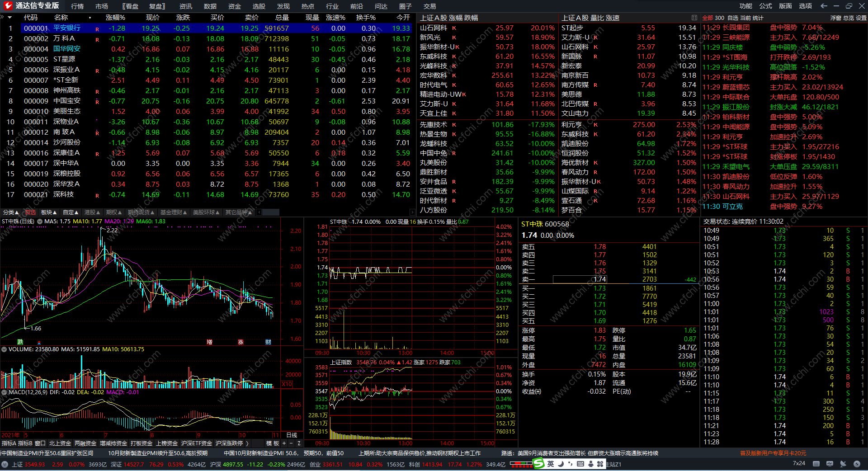
Task: Click the Sogou S input method icon
Action: tap(538, 464)
